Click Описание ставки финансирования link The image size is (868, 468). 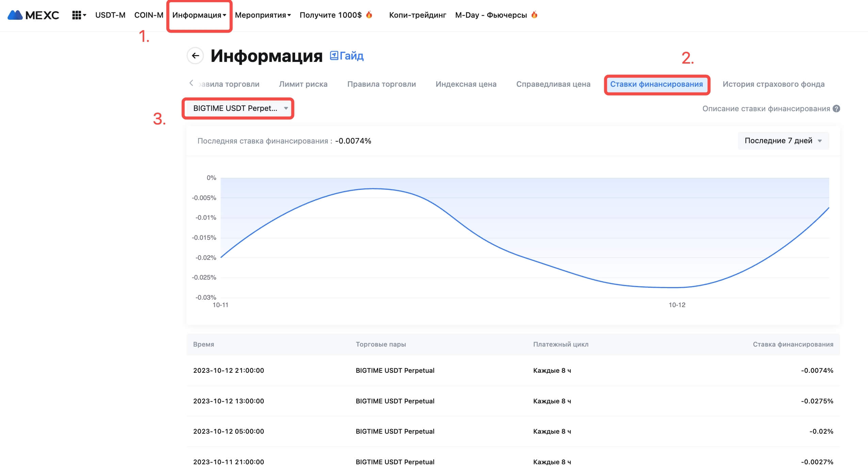tap(766, 108)
